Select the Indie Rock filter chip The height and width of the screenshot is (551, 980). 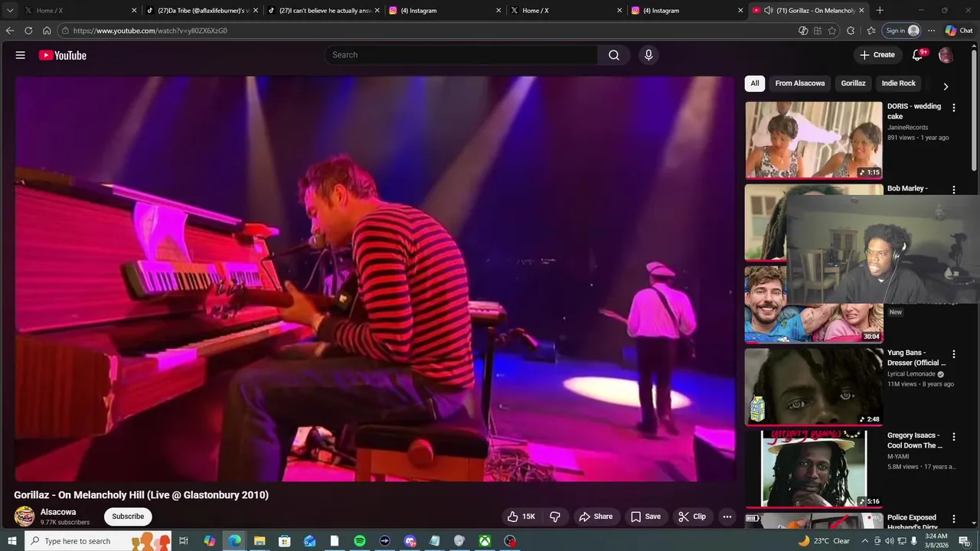(x=899, y=83)
